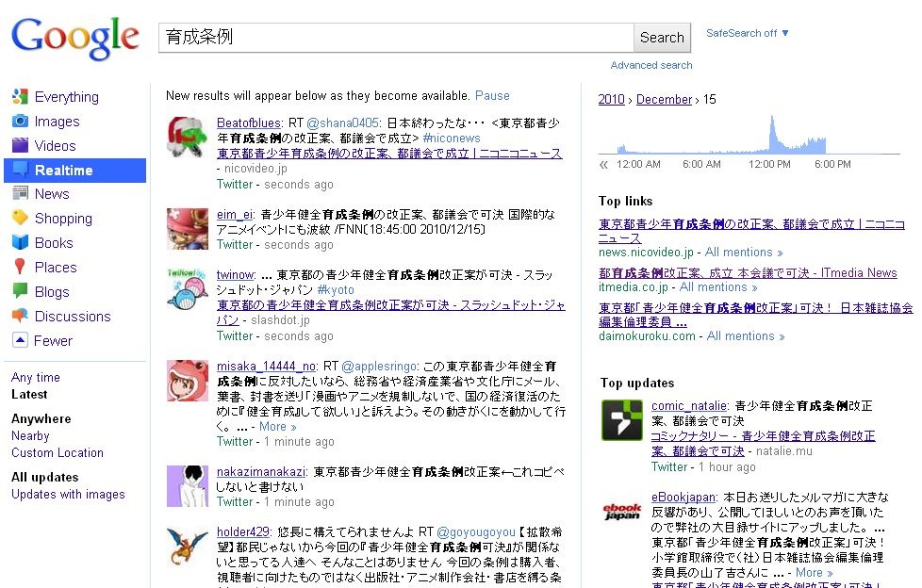Image resolution: width=922 pixels, height=588 pixels.
Task: Open twinow username link
Action: click(x=235, y=274)
